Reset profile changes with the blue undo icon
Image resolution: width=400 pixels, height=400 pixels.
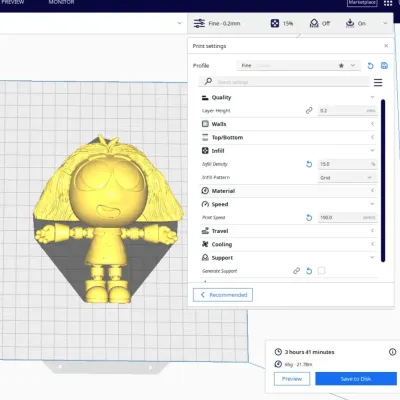point(370,66)
